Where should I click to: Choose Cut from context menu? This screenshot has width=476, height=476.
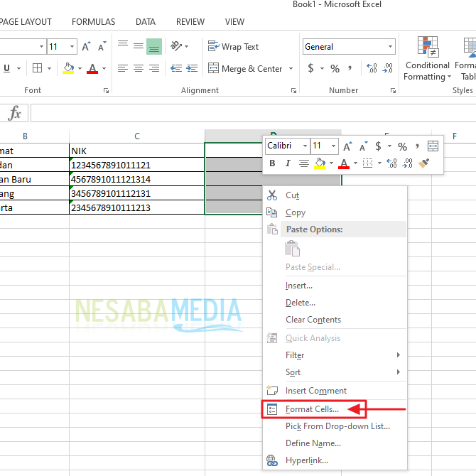(335, 195)
